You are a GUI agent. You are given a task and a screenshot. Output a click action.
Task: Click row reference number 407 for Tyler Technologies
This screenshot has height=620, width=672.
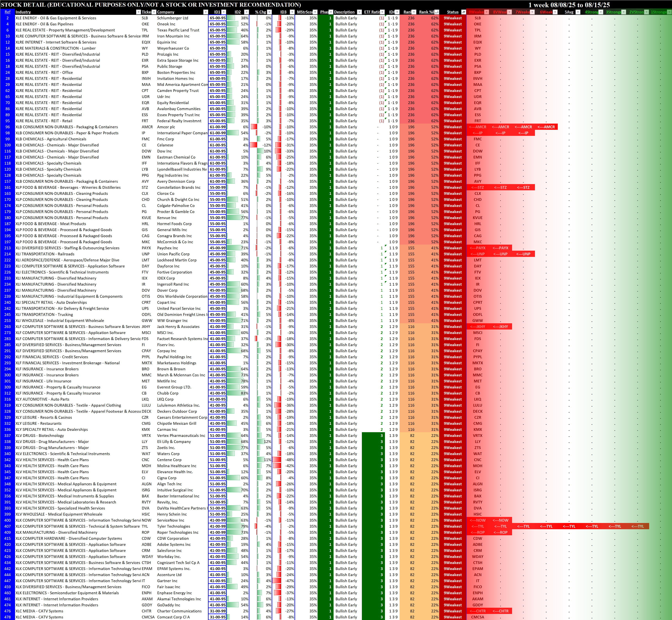(7, 526)
